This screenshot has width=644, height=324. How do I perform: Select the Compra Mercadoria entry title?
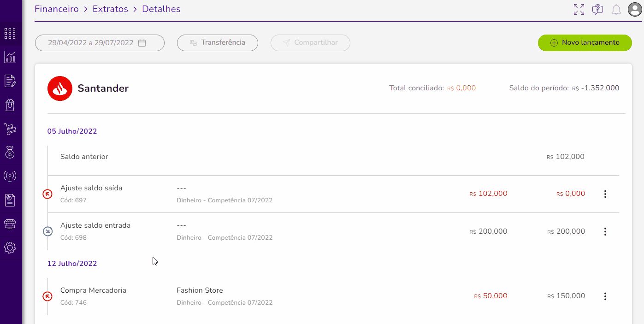(93, 290)
